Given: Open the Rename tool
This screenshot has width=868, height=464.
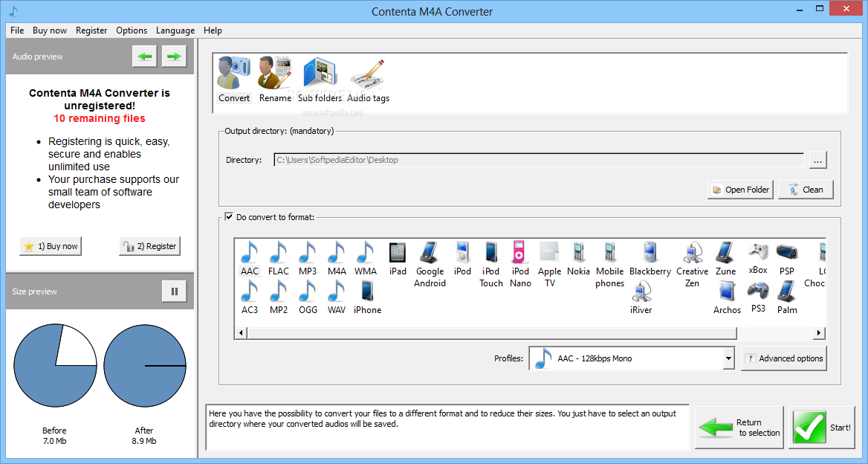Looking at the screenshot, I should point(275,80).
